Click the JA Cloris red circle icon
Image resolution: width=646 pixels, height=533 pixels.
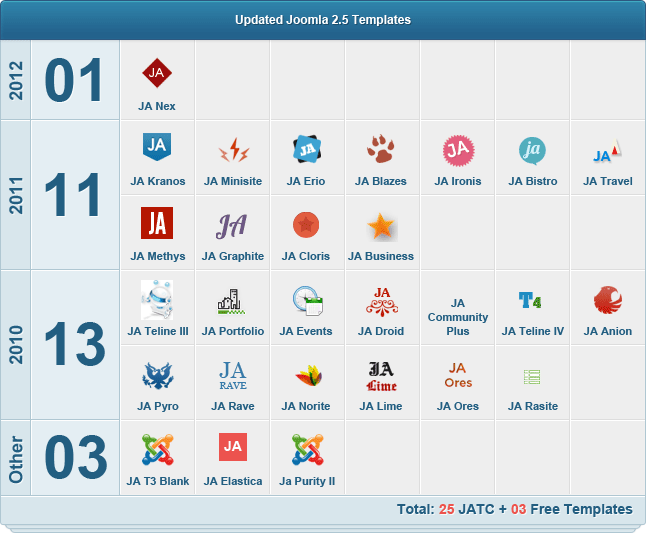pyautogui.click(x=306, y=225)
